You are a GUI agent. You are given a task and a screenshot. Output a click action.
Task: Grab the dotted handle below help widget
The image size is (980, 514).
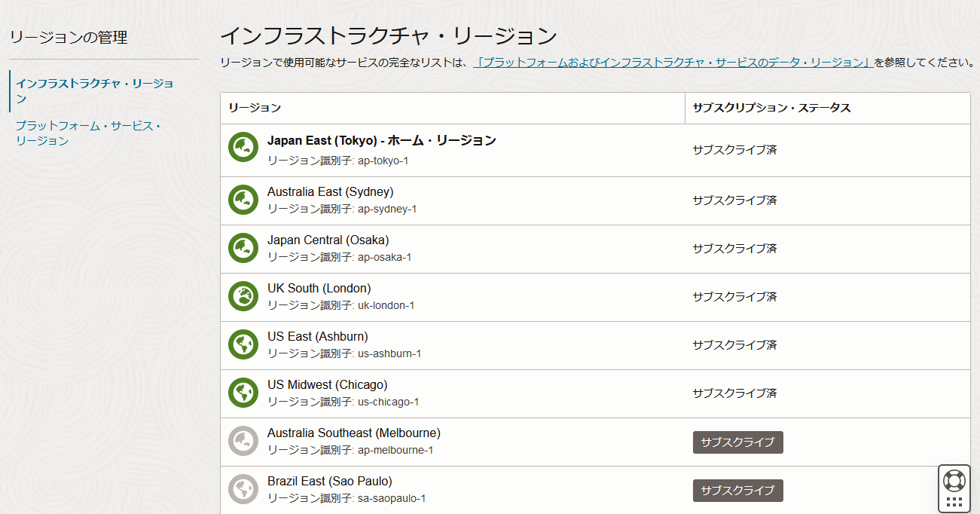click(954, 502)
